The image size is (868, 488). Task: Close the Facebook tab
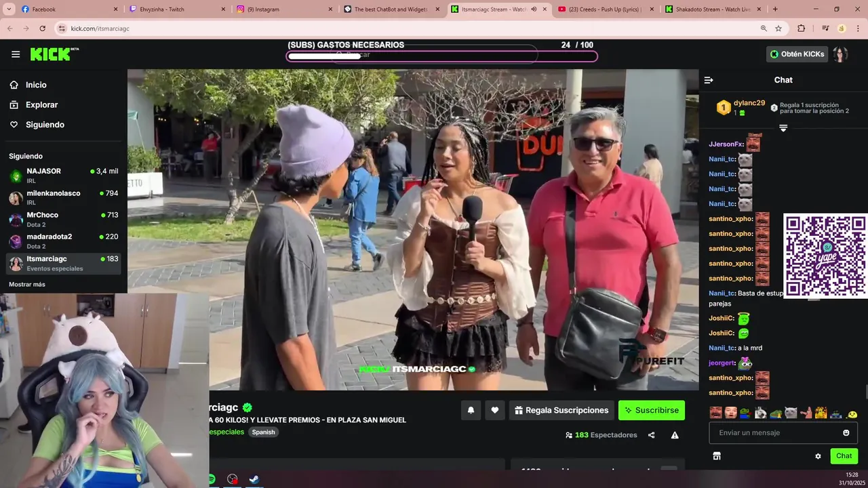pyautogui.click(x=115, y=9)
